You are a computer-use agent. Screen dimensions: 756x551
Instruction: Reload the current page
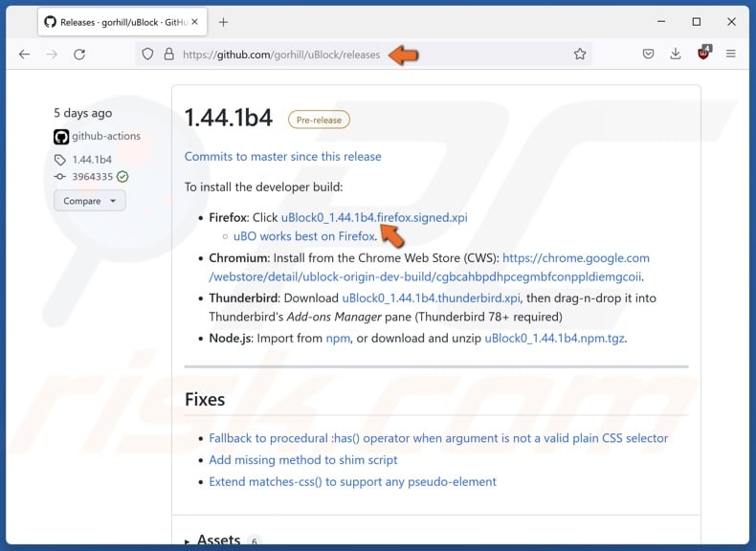(x=79, y=55)
